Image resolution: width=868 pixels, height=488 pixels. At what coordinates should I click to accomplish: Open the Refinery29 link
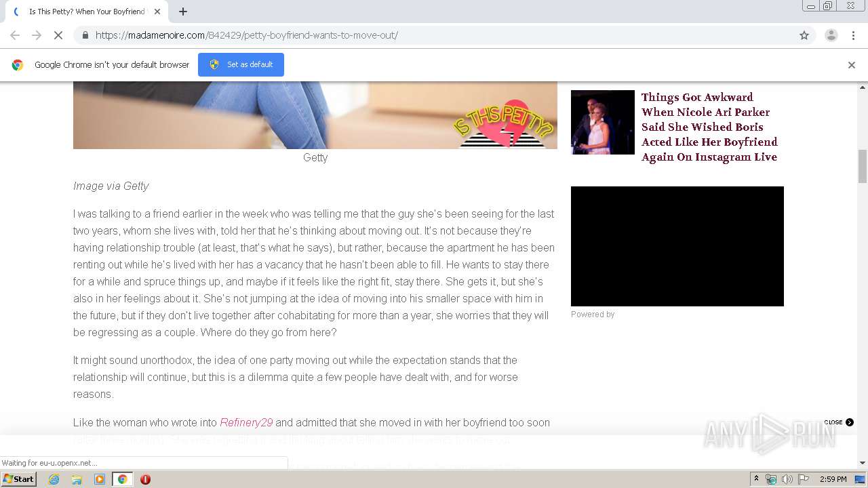246,422
